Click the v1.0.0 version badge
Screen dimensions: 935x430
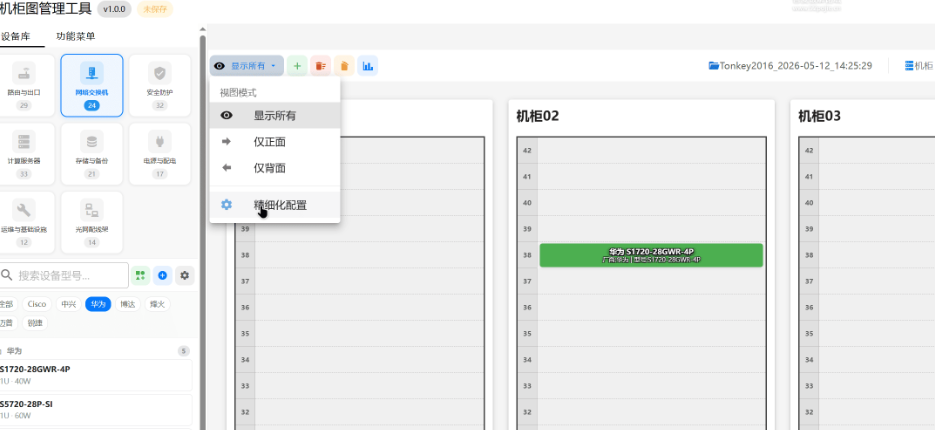point(113,9)
